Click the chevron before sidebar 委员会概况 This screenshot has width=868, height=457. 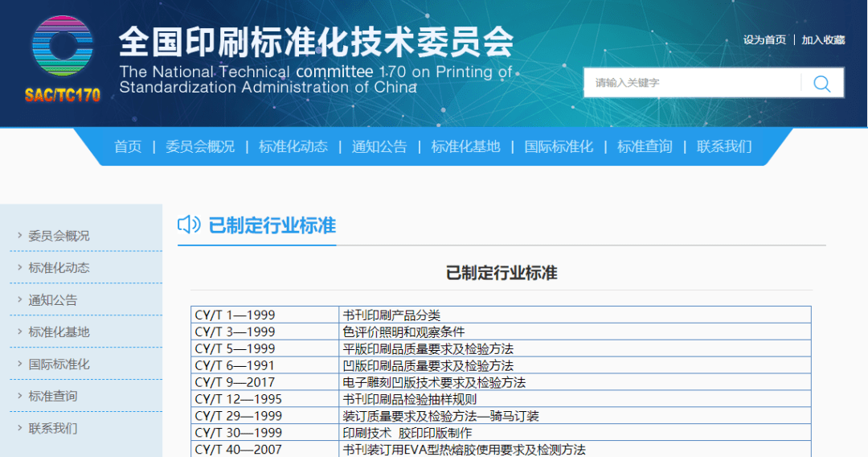point(19,236)
